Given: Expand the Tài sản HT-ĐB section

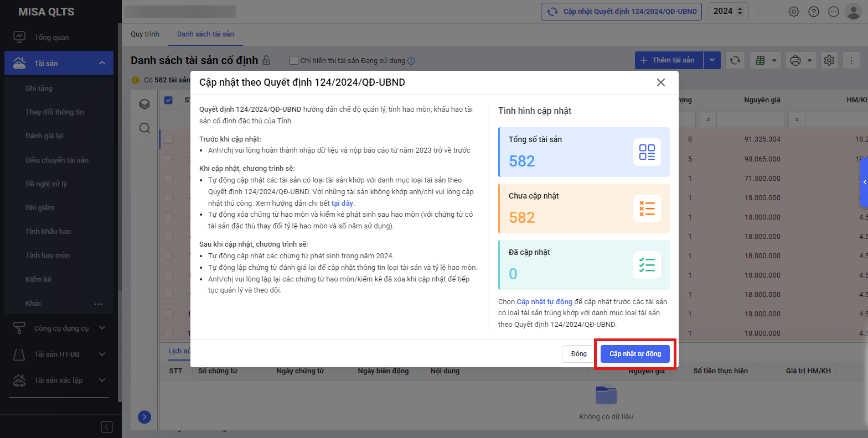Looking at the screenshot, I should click(x=102, y=354).
